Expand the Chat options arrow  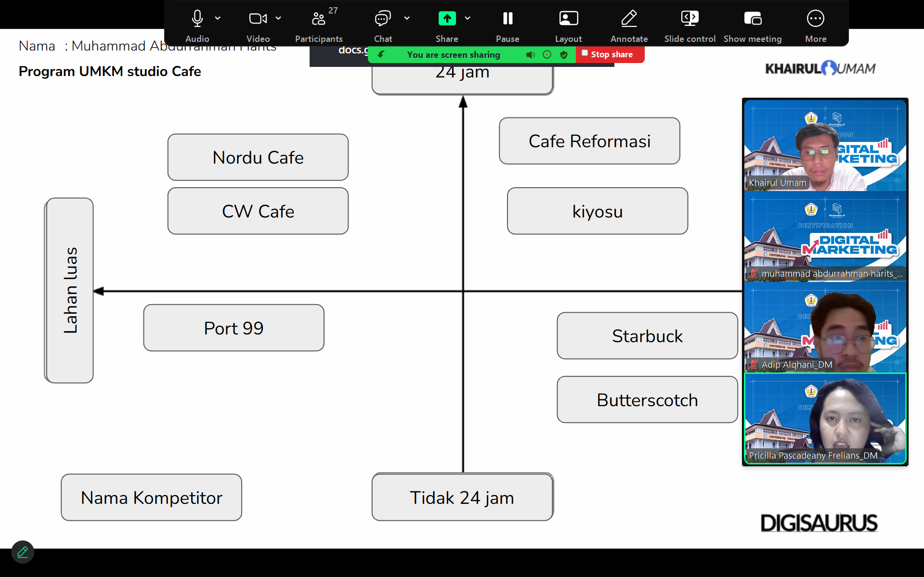pos(407,18)
